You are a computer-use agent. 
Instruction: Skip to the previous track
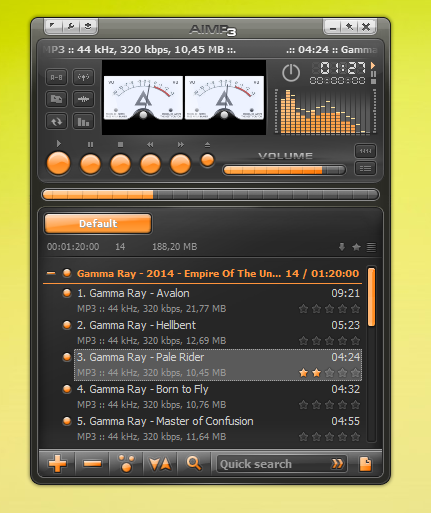pyautogui.click(x=150, y=164)
